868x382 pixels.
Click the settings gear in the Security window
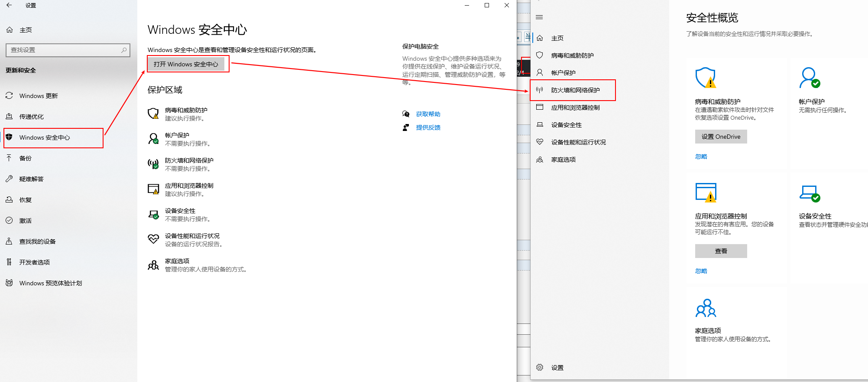click(540, 367)
